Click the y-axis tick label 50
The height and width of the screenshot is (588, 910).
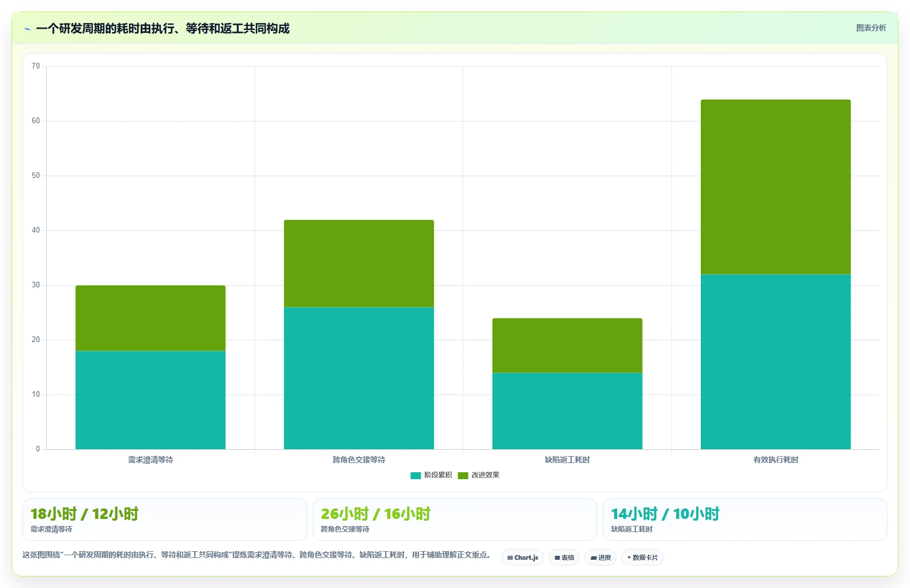tap(36, 176)
